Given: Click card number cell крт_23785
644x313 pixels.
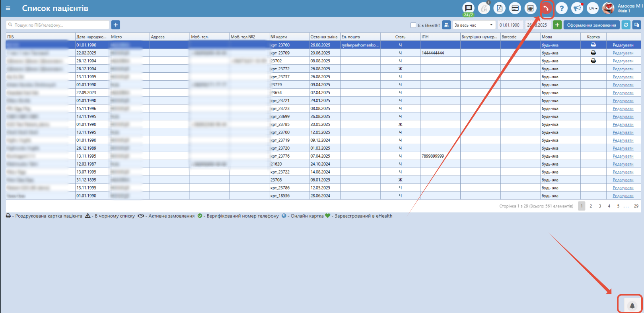Looking at the screenshot, I should click(x=289, y=124).
